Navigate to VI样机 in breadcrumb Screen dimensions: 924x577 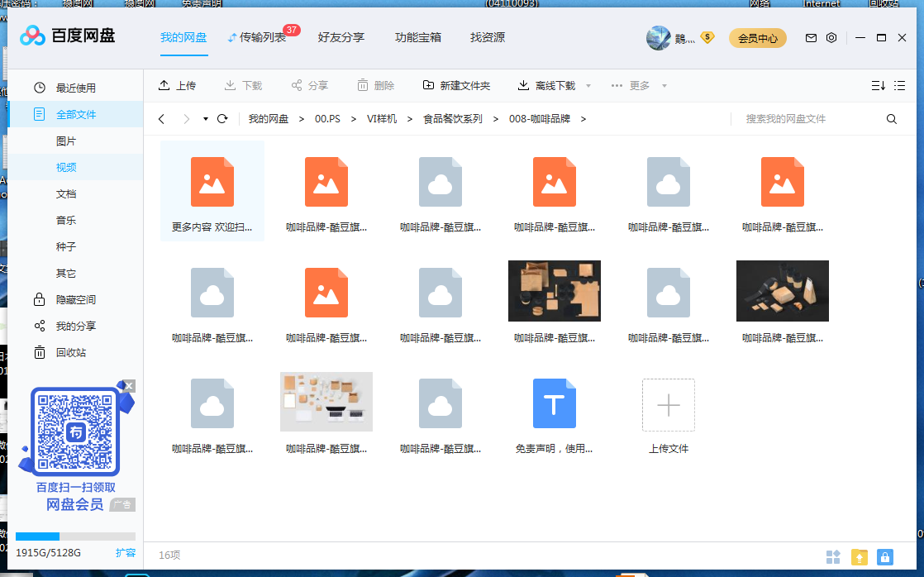[x=382, y=119]
